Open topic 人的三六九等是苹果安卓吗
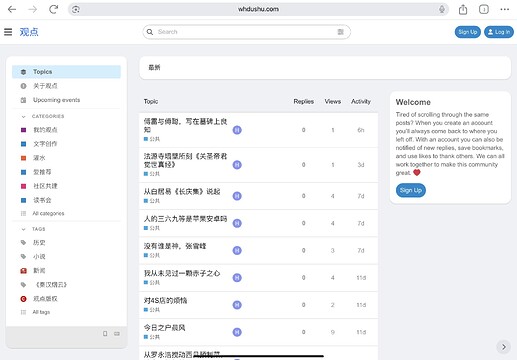Image resolution: width=517 pixels, height=360 pixels. point(185,219)
